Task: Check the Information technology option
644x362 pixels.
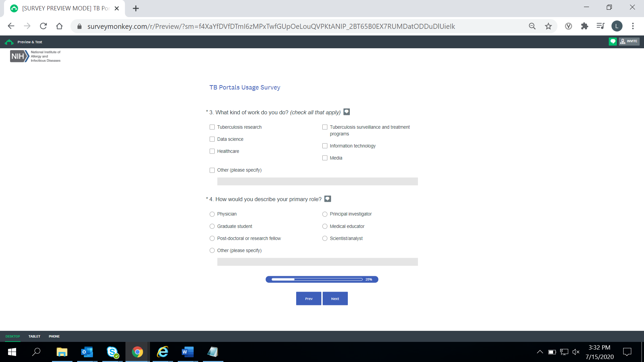Action: point(325,146)
